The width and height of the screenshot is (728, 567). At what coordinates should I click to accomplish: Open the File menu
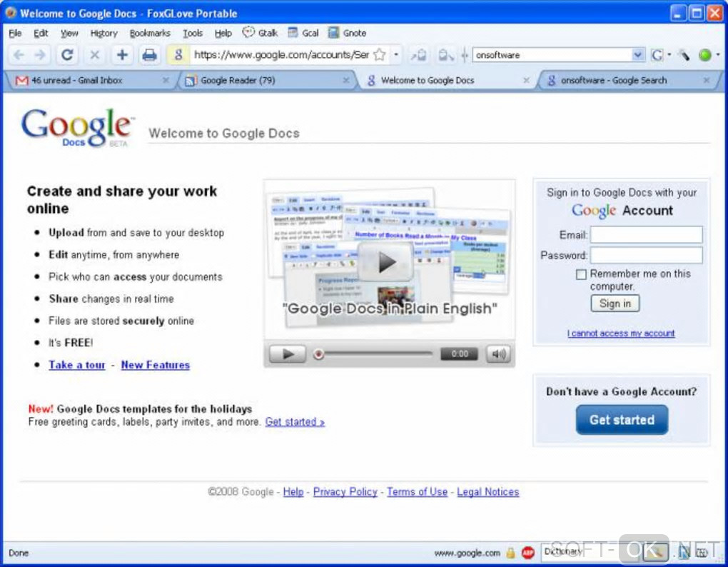tap(15, 33)
